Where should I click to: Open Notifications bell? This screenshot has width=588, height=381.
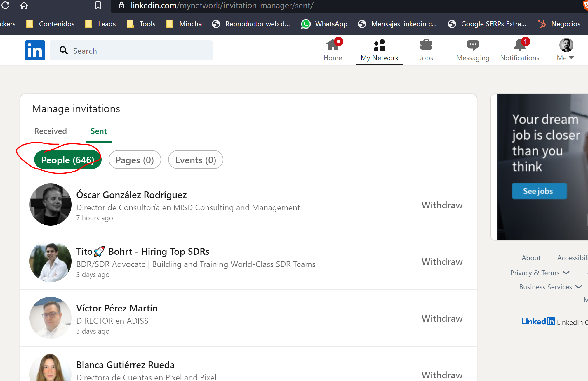coord(520,50)
